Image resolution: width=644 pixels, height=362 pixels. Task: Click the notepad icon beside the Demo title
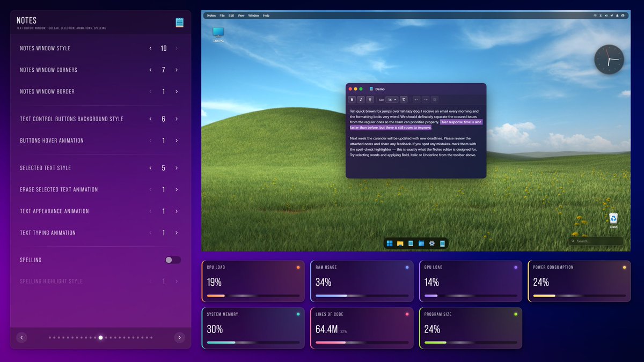(x=371, y=89)
